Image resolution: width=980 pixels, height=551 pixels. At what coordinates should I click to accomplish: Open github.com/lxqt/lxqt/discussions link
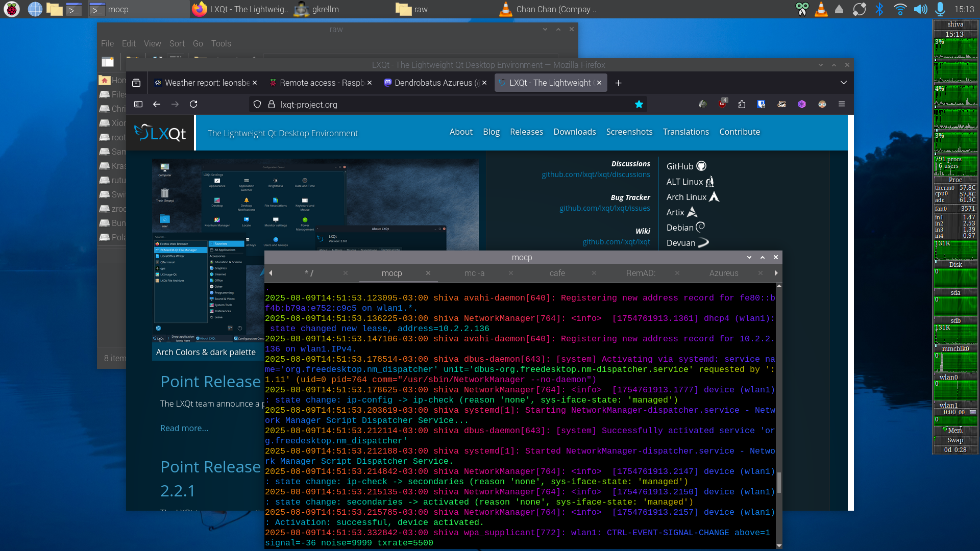pos(596,174)
